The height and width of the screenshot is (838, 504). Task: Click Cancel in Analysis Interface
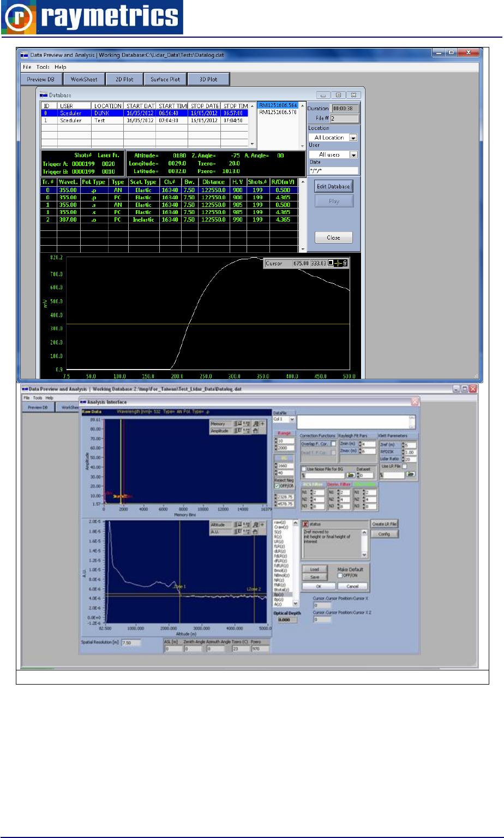[x=352, y=586]
